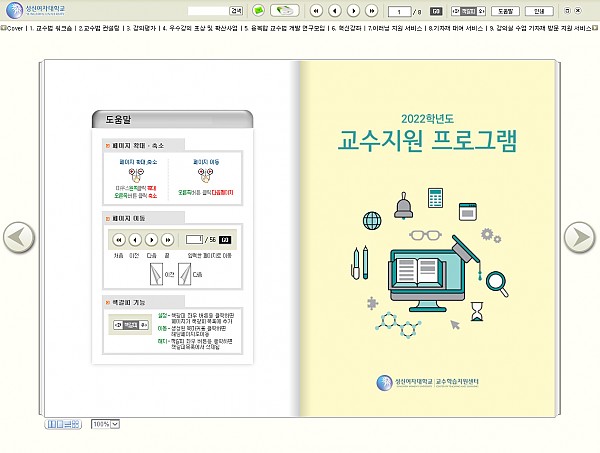Viewport: 600px width, 453px height.
Task: Close the e-book viewer with X icon
Action: pyautogui.click(x=578, y=11)
